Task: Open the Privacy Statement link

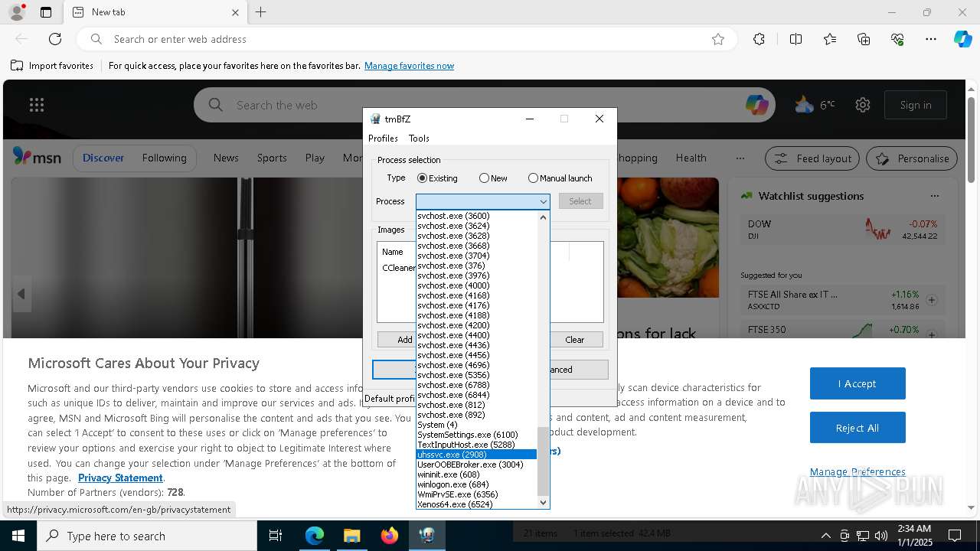Action: (120, 478)
